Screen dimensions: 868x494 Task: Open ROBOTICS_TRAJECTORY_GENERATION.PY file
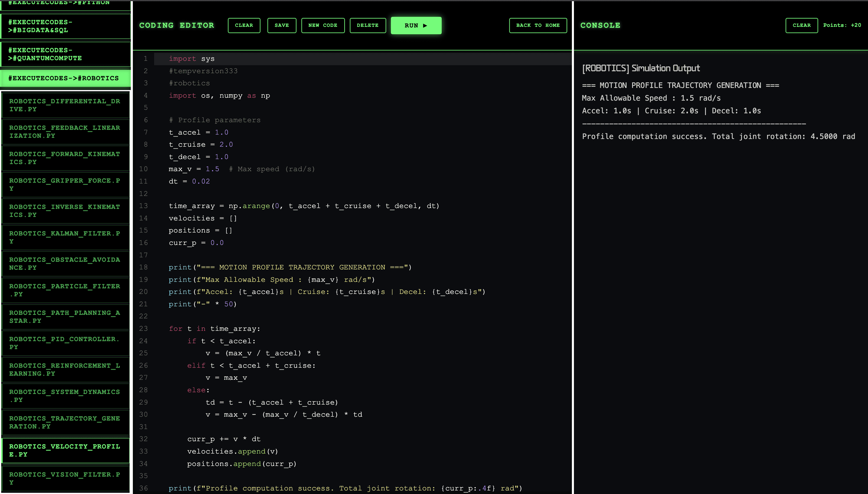66,422
